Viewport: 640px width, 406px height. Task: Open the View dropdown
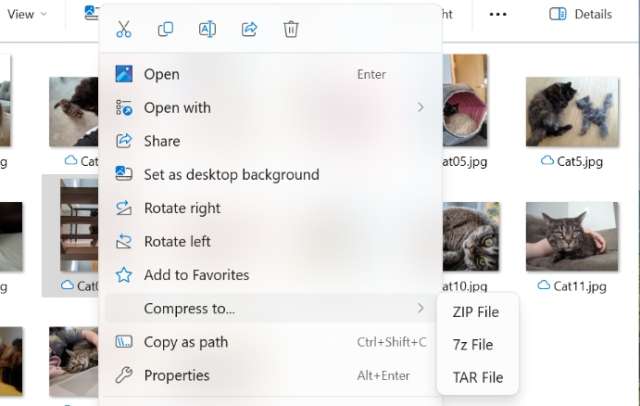pyautogui.click(x=27, y=14)
